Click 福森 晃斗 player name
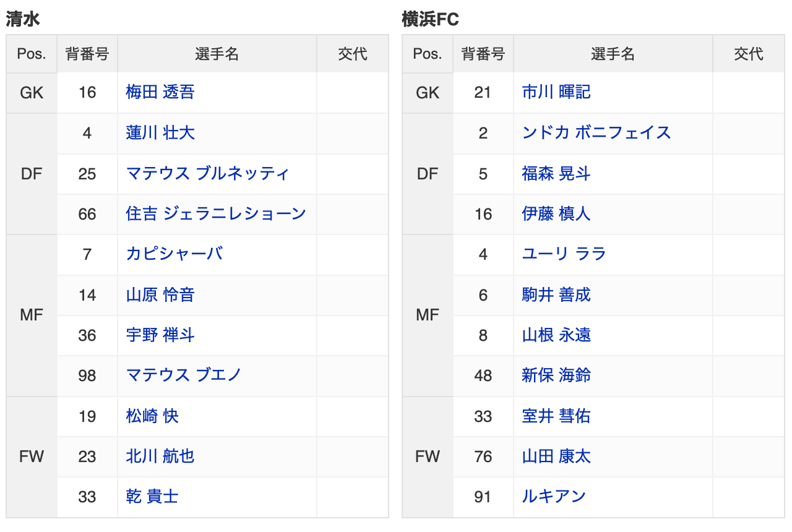Image resolution: width=792 pixels, height=532 pixels. 556,174
